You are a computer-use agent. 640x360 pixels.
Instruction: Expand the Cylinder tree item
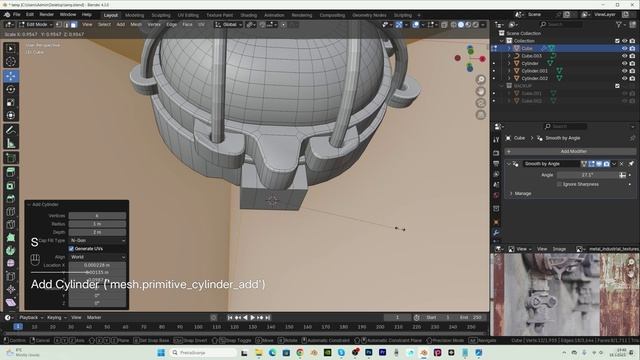pos(509,63)
